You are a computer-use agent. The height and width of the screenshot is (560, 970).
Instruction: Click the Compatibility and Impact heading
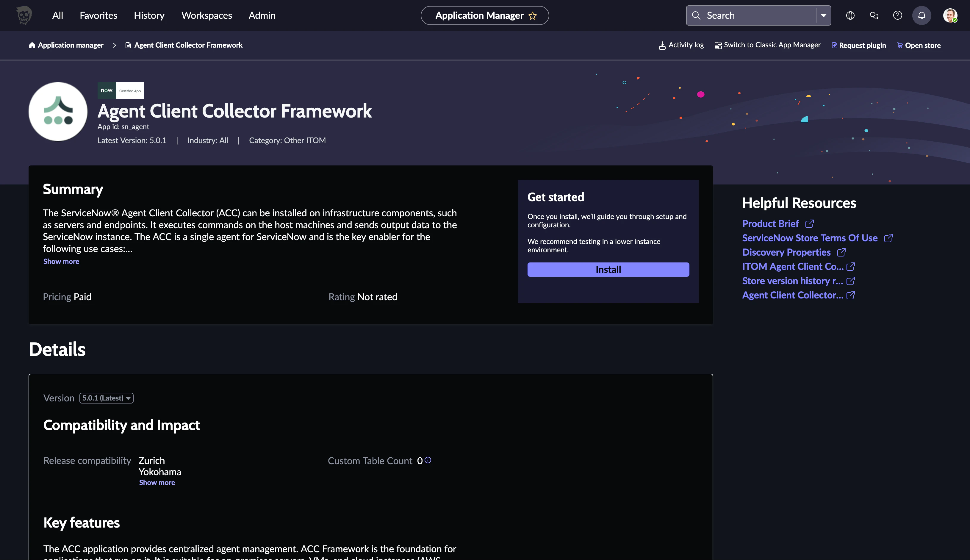[121, 425]
